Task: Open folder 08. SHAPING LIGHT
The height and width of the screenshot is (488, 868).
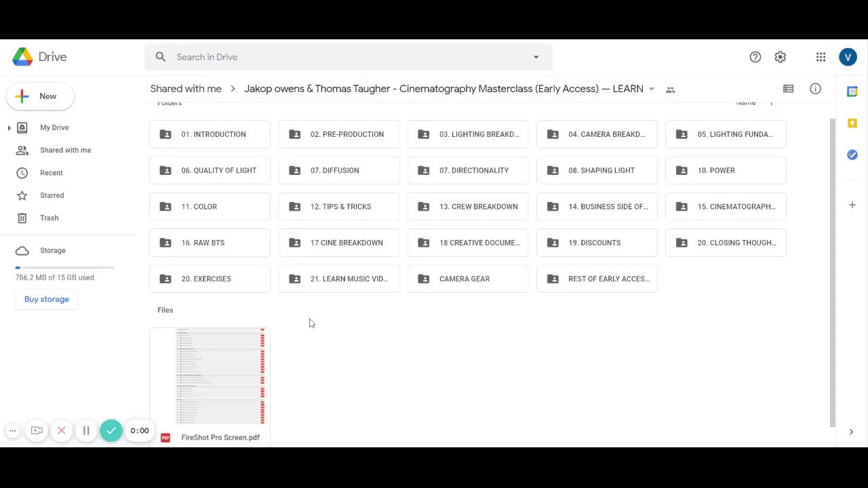Action: 597,170
